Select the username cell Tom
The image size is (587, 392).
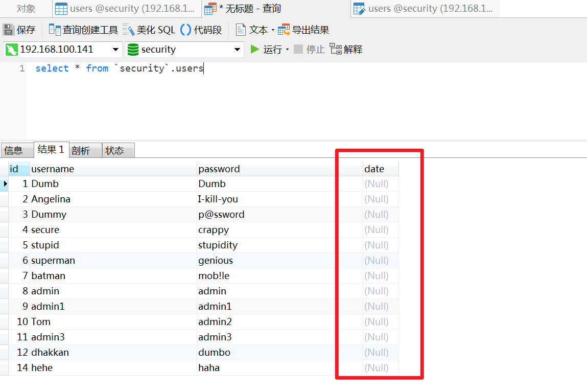(x=113, y=322)
